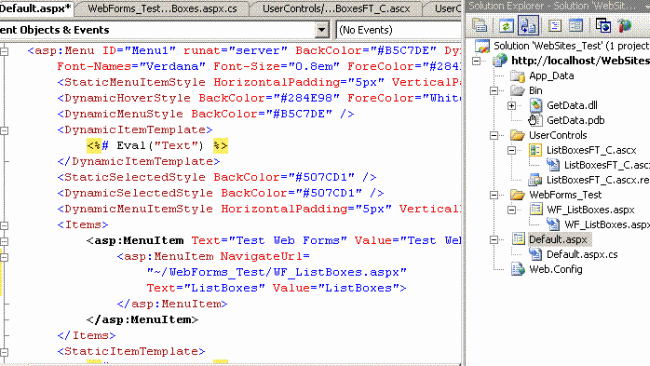Select the Bin folder icon
Screen dimensions: 650x366
tap(517, 90)
